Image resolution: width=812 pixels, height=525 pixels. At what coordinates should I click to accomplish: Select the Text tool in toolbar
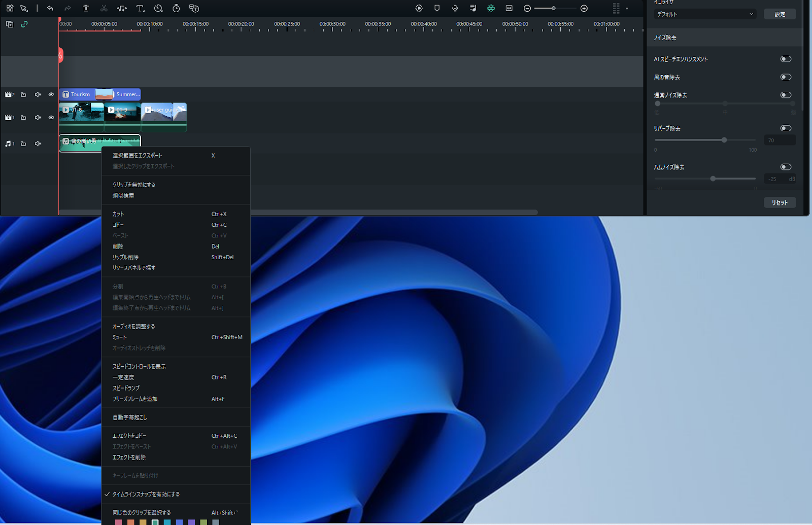141,8
